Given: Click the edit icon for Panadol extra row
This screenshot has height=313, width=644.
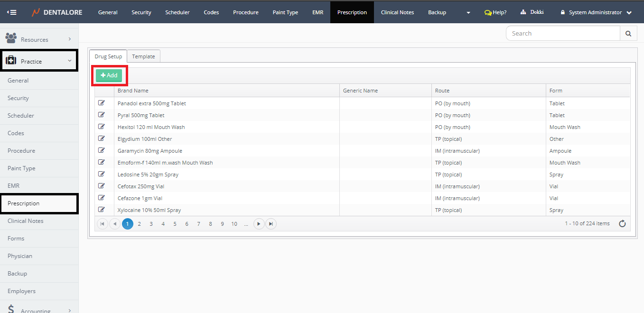Looking at the screenshot, I should click(x=101, y=103).
